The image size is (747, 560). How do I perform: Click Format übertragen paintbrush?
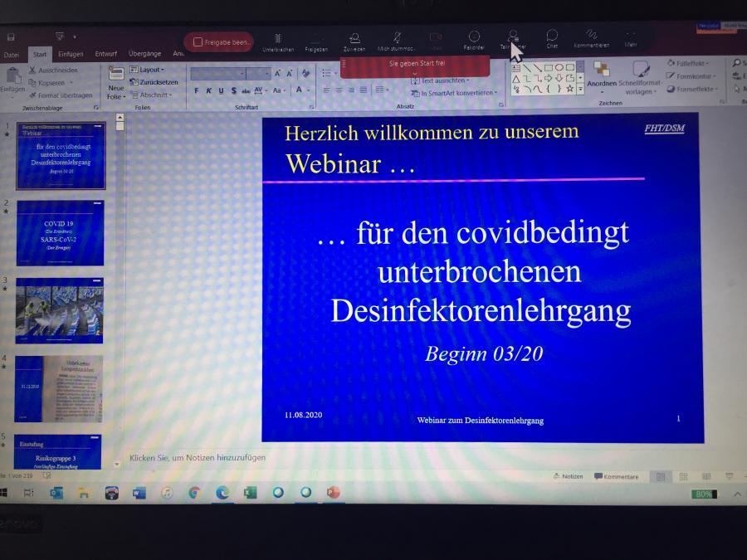click(x=60, y=95)
